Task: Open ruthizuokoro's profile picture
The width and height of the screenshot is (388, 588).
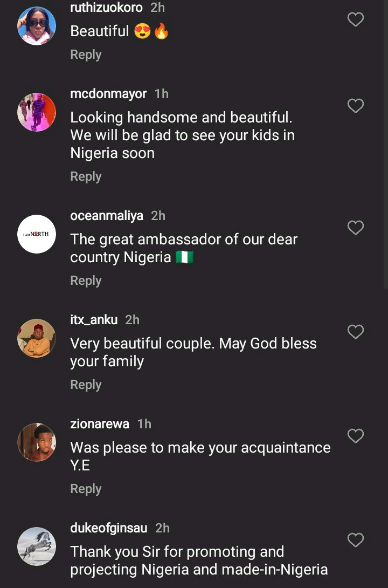Action: (x=37, y=26)
